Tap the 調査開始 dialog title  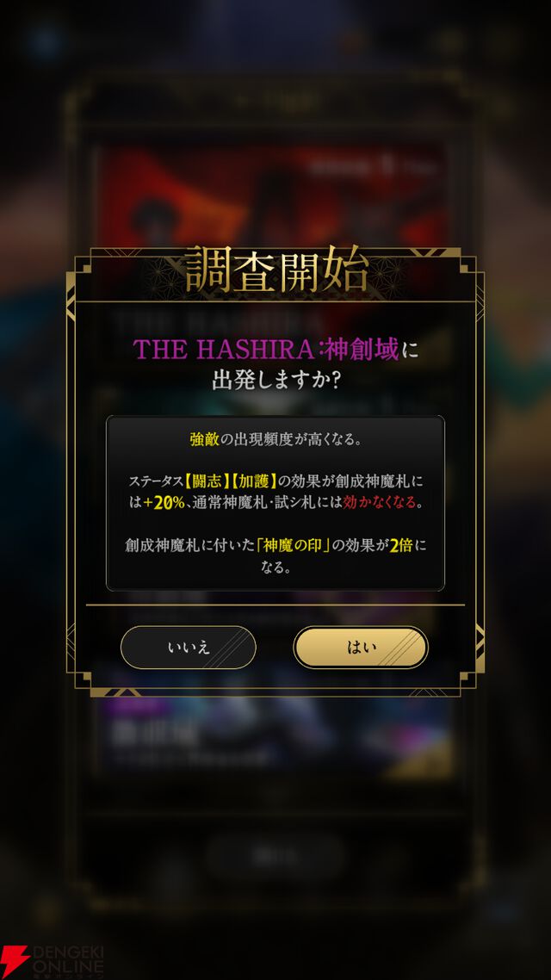275,271
